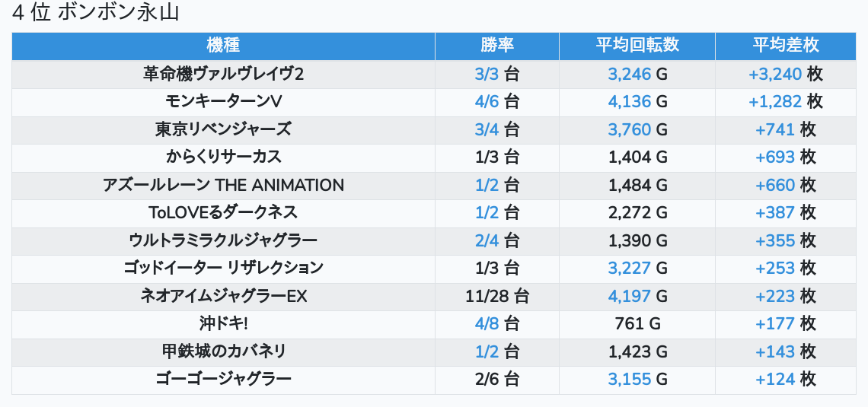Click the 2/4 台 win rate for ウルトラミラクルジャグラー
868x407 pixels.
point(496,240)
